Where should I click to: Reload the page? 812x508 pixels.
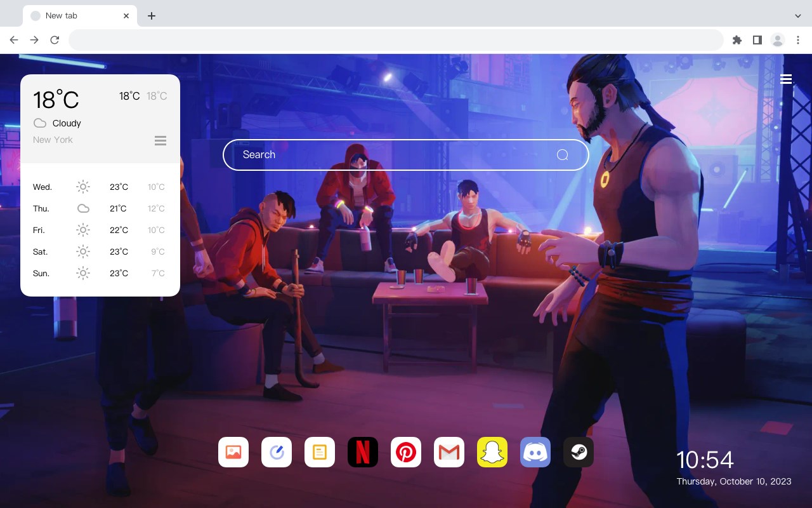[x=55, y=40]
